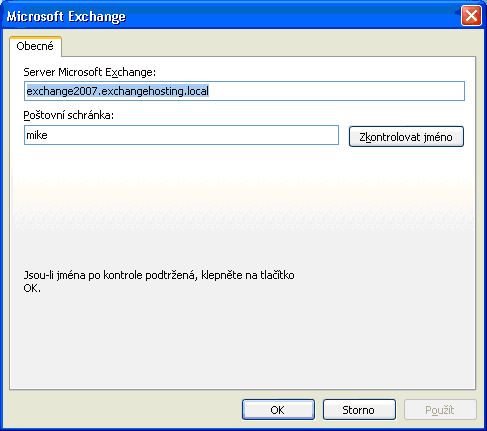Select the Obecné tab

click(x=35, y=46)
